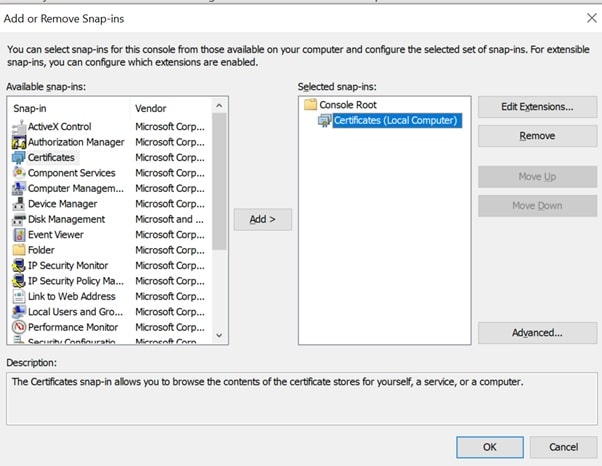602x466 pixels.
Task: Select the Disk Management icon
Action: [x=19, y=219]
